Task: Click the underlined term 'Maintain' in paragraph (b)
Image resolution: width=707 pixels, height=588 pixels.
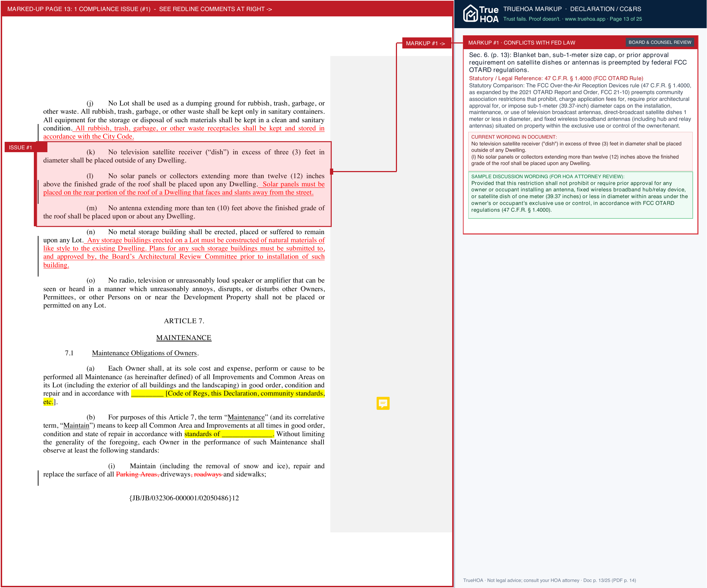Action: pos(76,425)
